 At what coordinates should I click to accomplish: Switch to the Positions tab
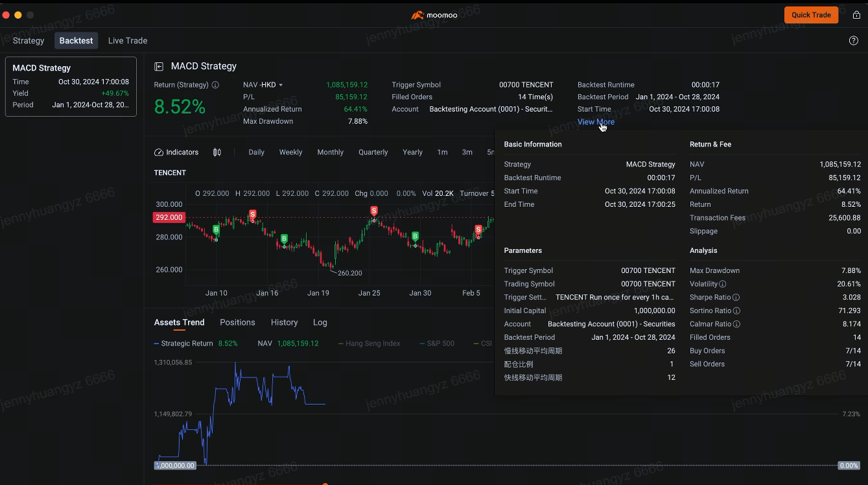237,322
